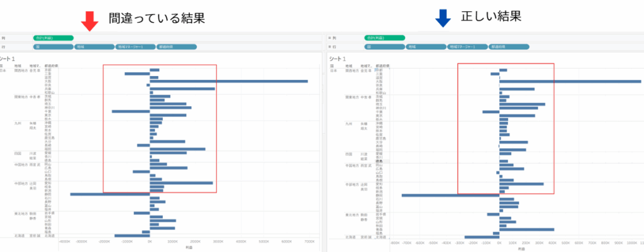
Task: Click the シート1 title in right panel
Action: pos(339,58)
